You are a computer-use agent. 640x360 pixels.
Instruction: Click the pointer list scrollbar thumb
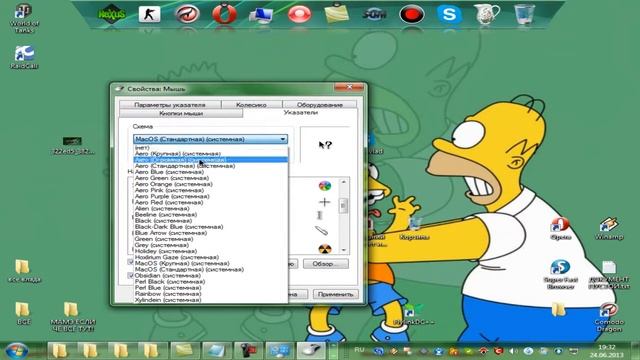343,205
